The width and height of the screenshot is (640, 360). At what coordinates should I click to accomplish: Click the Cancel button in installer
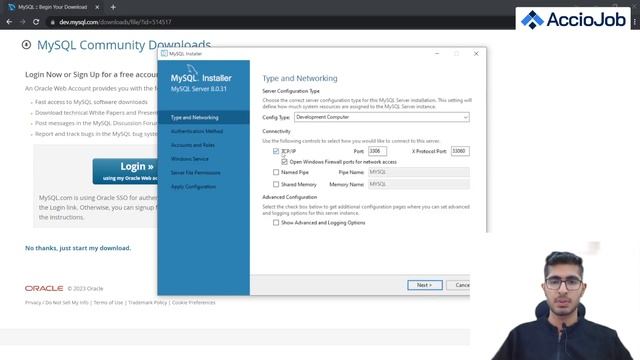458,285
